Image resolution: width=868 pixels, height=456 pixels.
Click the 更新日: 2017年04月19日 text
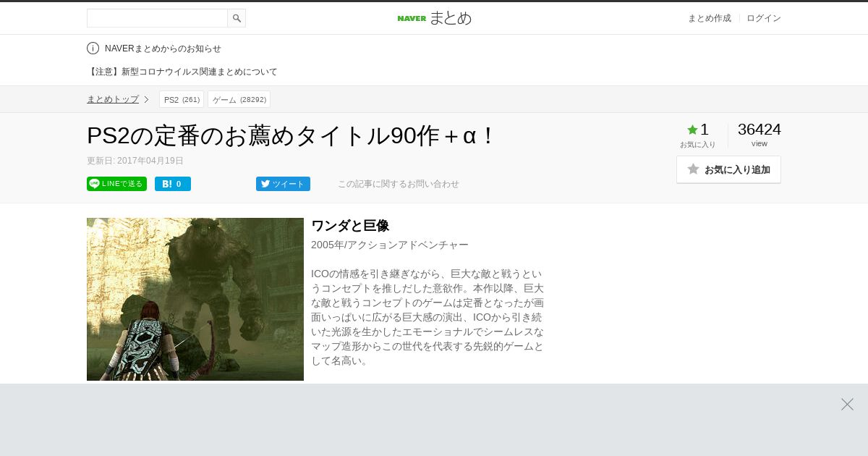pyautogui.click(x=135, y=161)
